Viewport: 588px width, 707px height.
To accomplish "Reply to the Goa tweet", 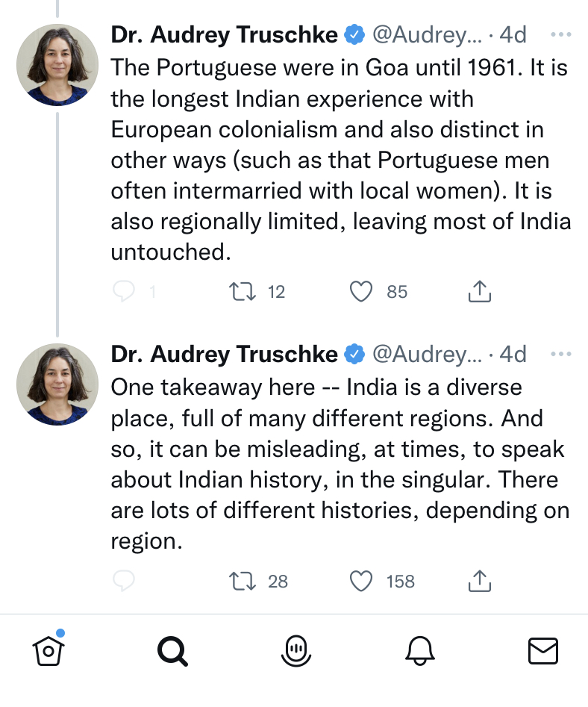I will point(123,291).
